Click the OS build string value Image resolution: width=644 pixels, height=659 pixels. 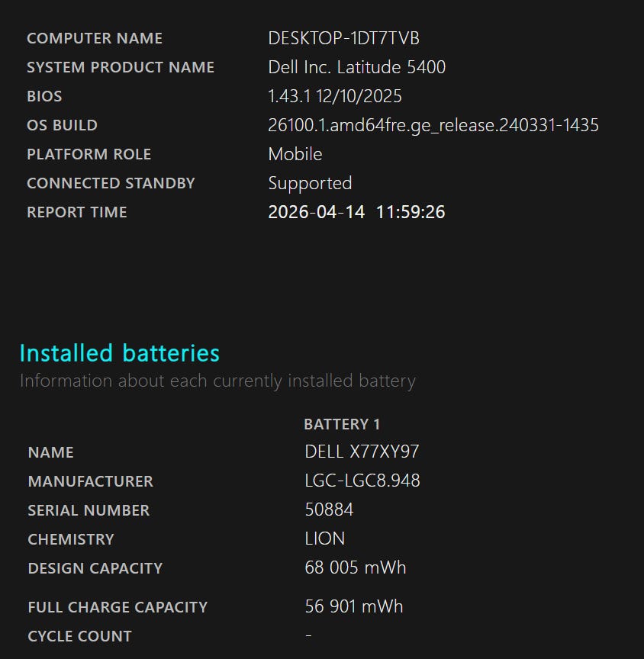click(x=433, y=125)
